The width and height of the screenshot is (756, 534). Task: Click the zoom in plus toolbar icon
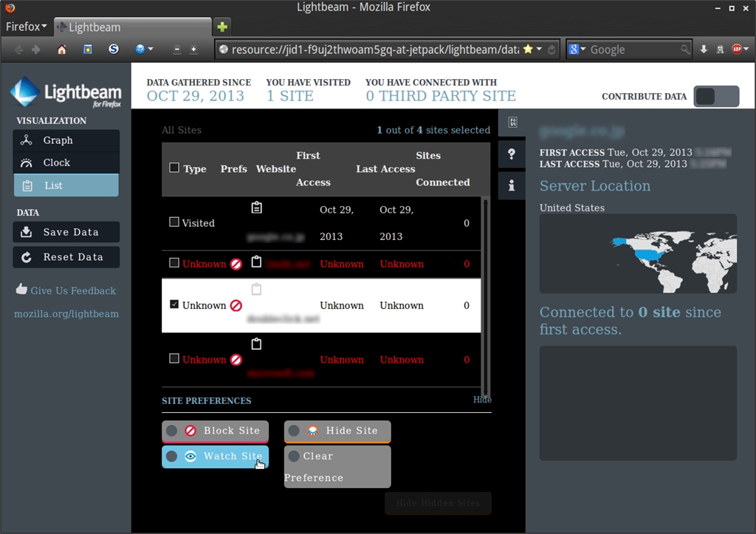193,49
